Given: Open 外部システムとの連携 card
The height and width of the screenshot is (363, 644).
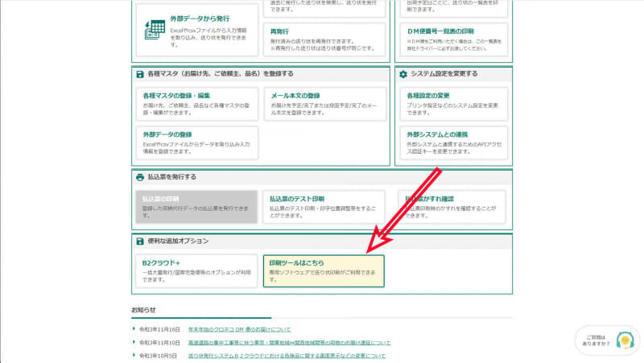Looking at the screenshot, I should pos(454,142).
